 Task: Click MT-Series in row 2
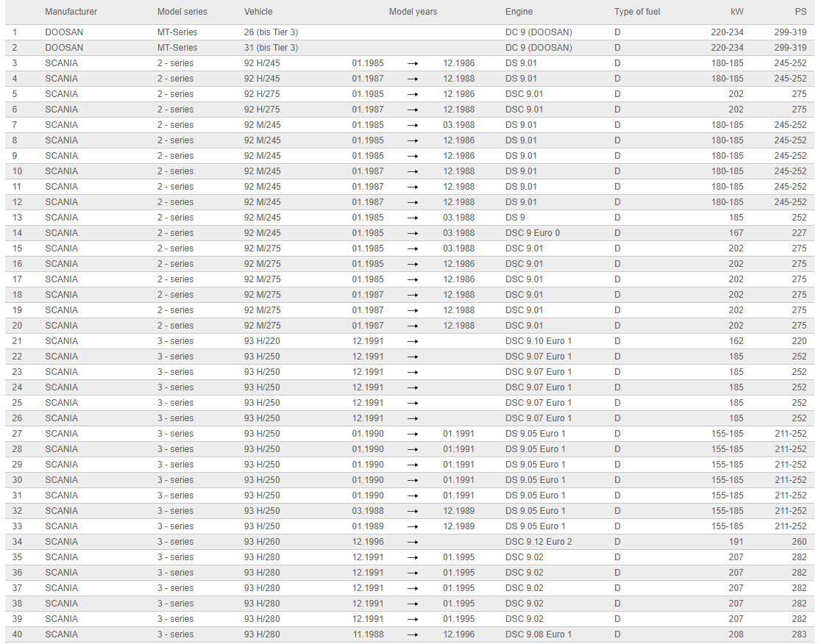(x=177, y=48)
